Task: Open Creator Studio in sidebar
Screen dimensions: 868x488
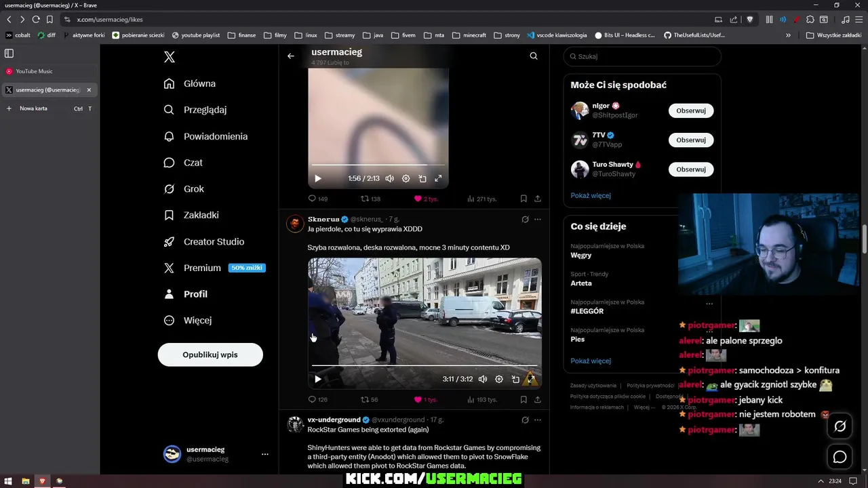Action: point(204,241)
